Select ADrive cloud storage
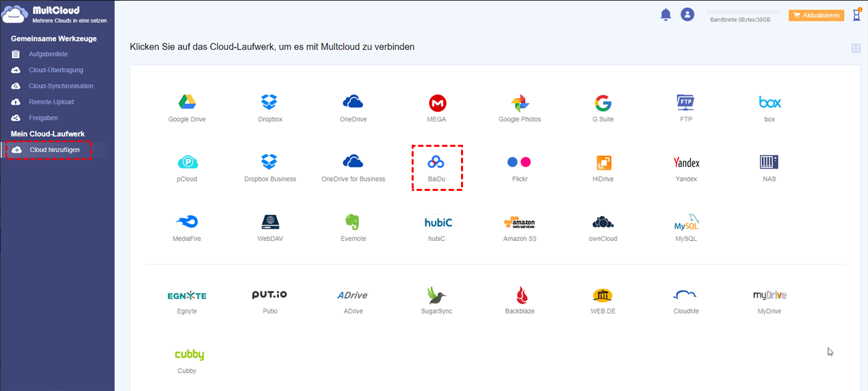The width and height of the screenshot is (868, 391). [353, 295]
